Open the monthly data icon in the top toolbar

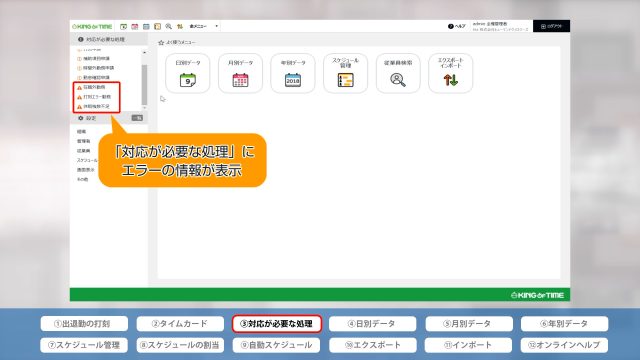click(135, 27)
